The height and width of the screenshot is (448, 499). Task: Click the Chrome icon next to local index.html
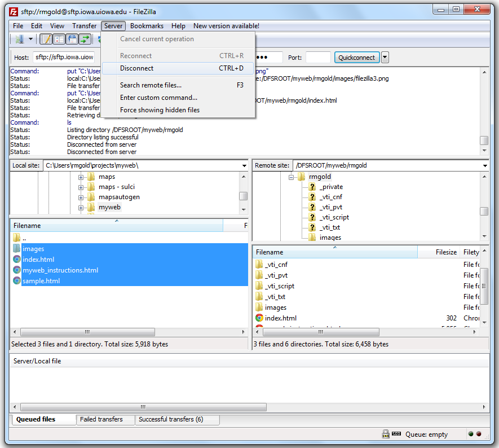click(x=17, y=259)
